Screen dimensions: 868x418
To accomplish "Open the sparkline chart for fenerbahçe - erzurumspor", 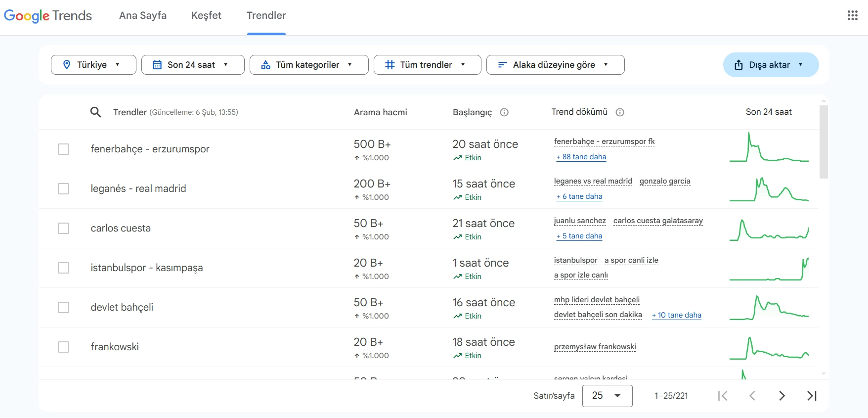I will [769, 147].
